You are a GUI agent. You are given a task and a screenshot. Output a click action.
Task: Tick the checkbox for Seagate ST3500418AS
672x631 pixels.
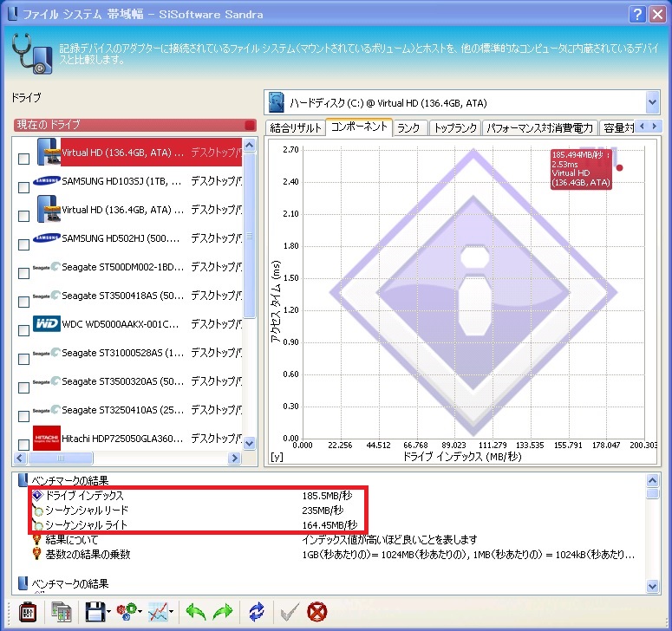(24, 302)
